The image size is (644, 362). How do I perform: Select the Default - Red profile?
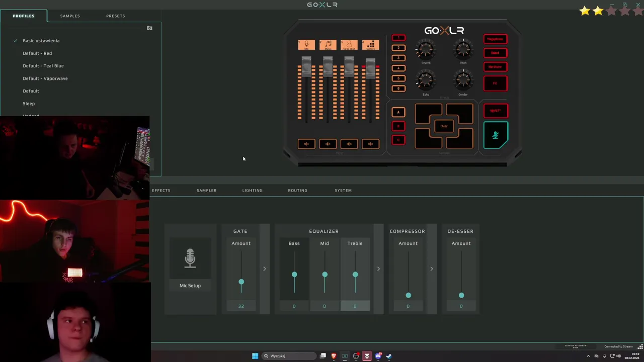click(37, 53)
